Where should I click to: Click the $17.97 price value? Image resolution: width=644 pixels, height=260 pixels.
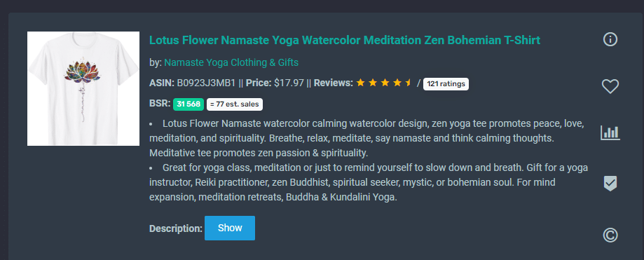(289, 83)
